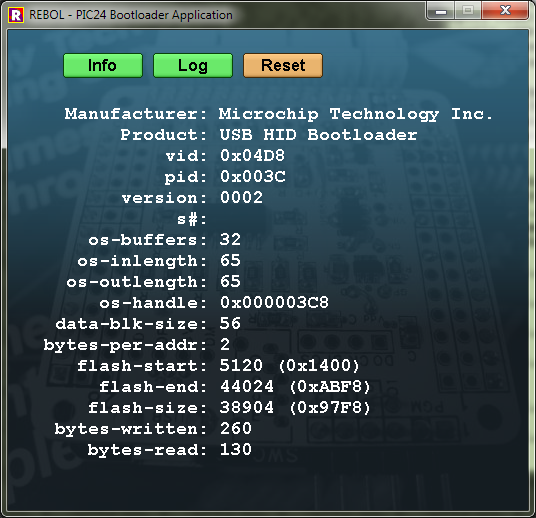The height and width of the screenshot is (518, 536).
Task: Click bytes-per-addr value '2'
Action: 225,345
